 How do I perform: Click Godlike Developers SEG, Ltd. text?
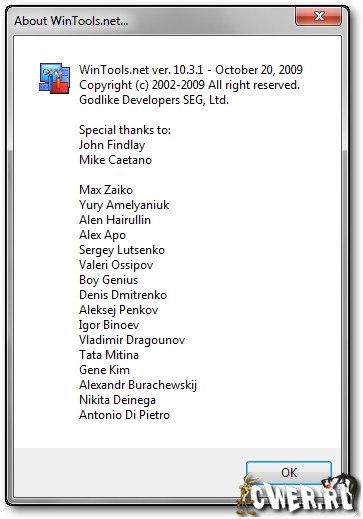coord(154,100)
